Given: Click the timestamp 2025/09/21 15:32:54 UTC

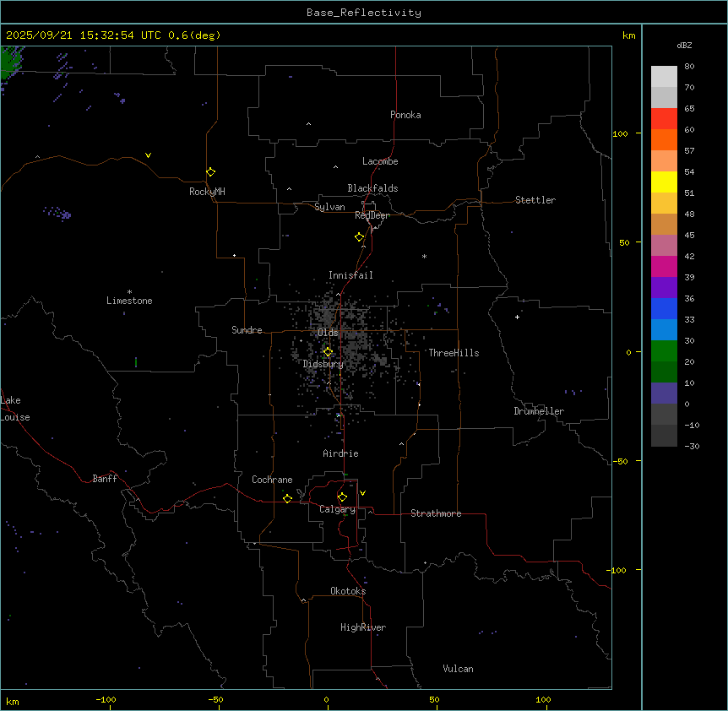Looking at the screenshot, I should [x=84, y=35].
